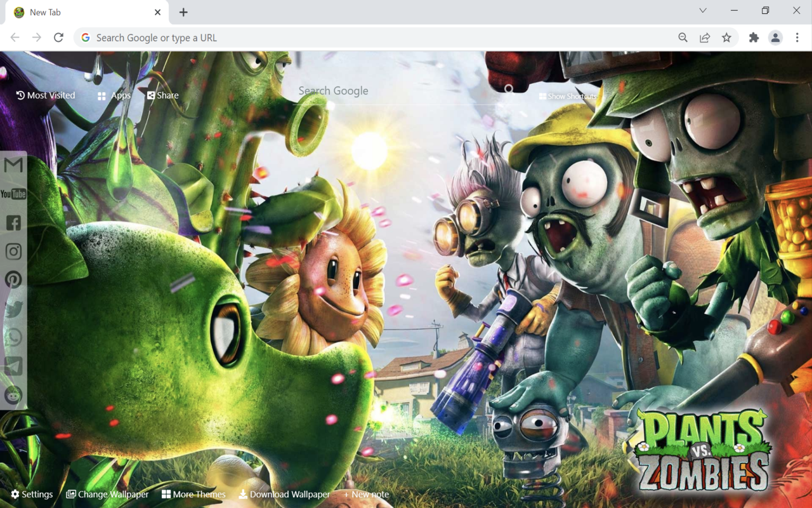Select the New Tab tab

pyautogui.click(x=86, y=12)
